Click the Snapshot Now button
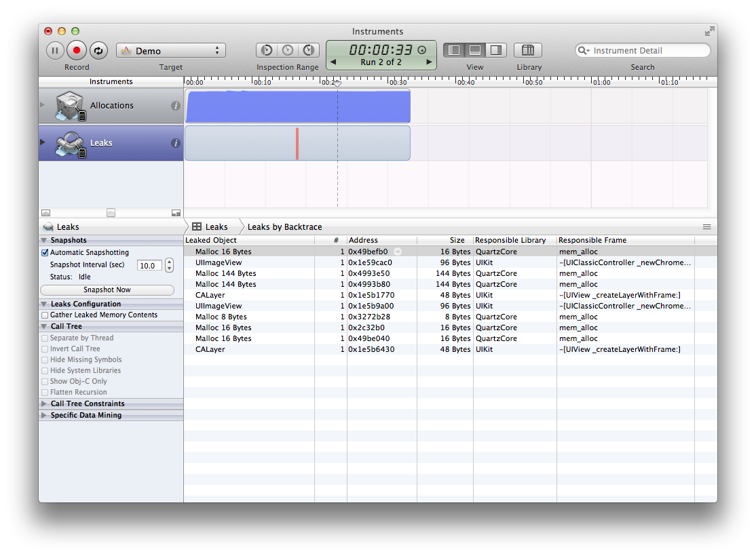Image resolution: width=756 pixels, height=556 pixels. pos(107,290)
